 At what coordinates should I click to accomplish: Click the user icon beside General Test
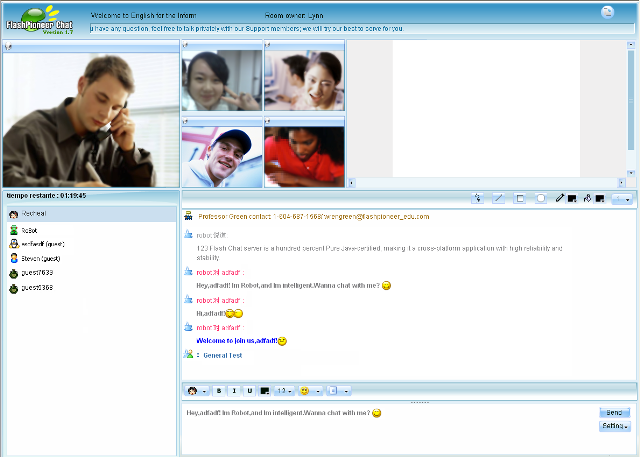188,354
